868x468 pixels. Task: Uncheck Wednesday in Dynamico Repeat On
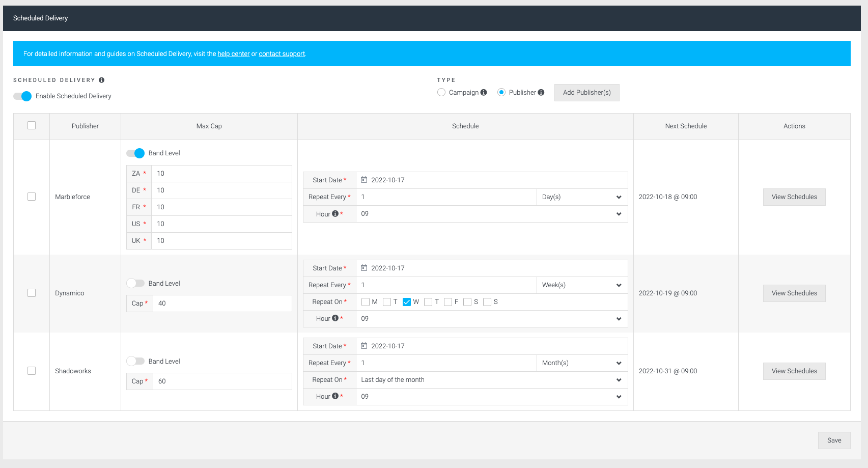[407, 302]
